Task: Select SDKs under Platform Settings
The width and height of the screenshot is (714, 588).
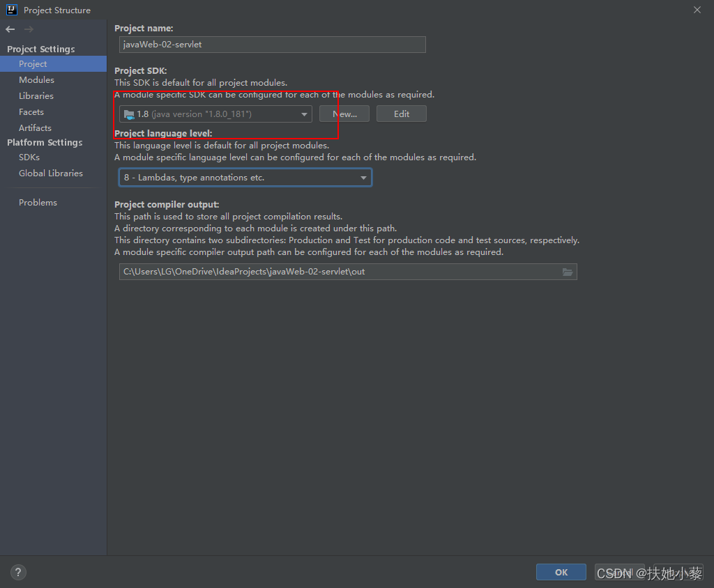Action: [x=29, y=157]
